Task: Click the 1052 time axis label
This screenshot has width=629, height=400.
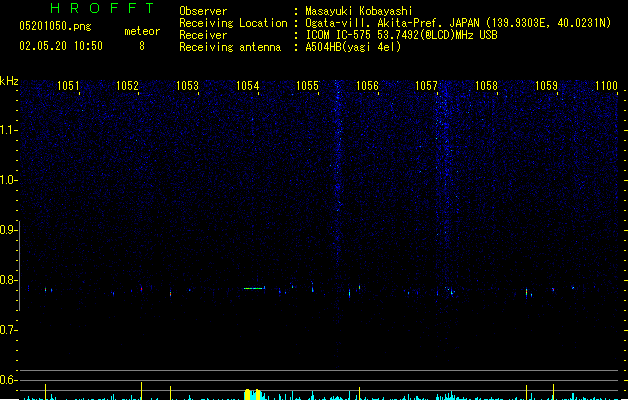Action: click(x=128, y=85)
